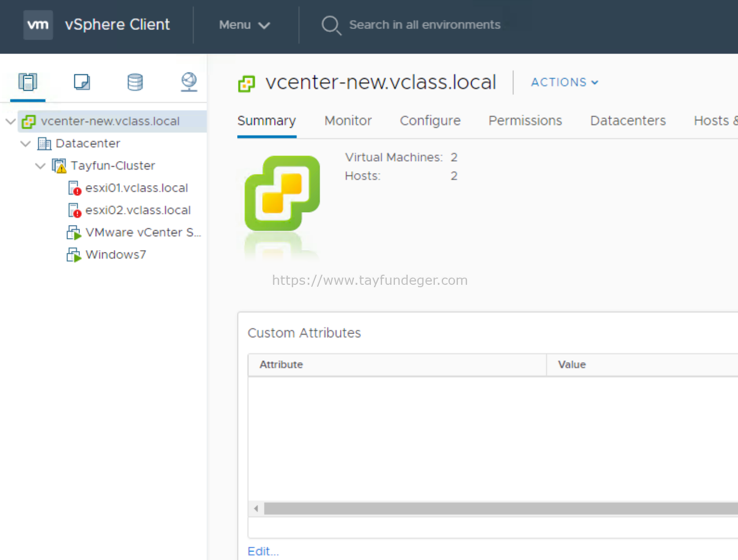The width and height of the screenshot is (738, 560).
Task: Visit the tayfundeger.com watermark link
Action: [369, 280]
